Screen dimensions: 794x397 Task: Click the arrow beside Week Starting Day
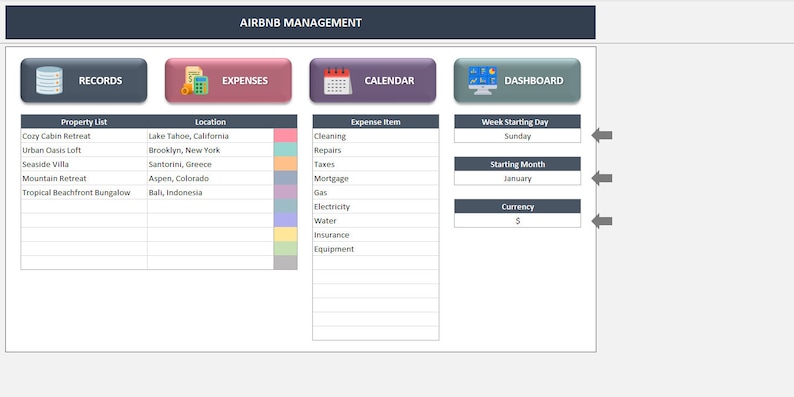click(602, 135)
